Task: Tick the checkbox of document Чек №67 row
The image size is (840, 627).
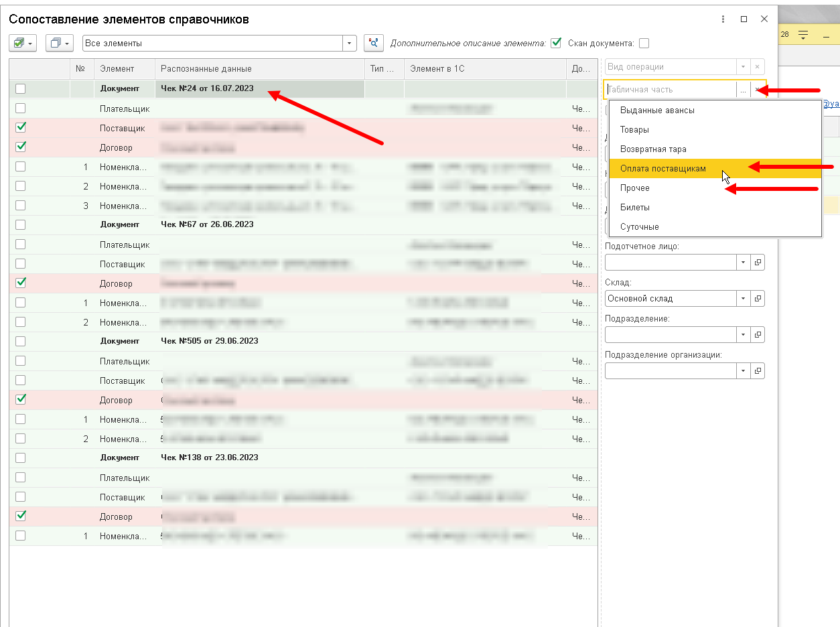Action: 21,224
